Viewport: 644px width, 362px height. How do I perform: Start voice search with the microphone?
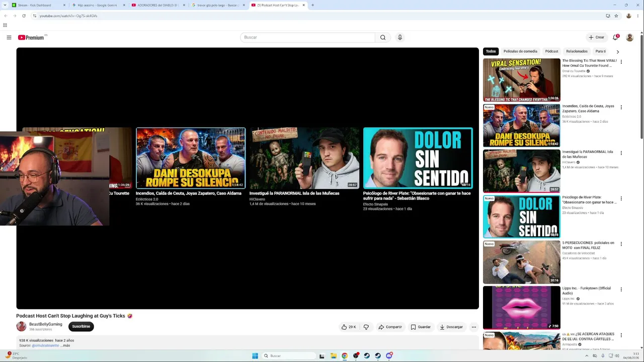click(x=400, y=37)
